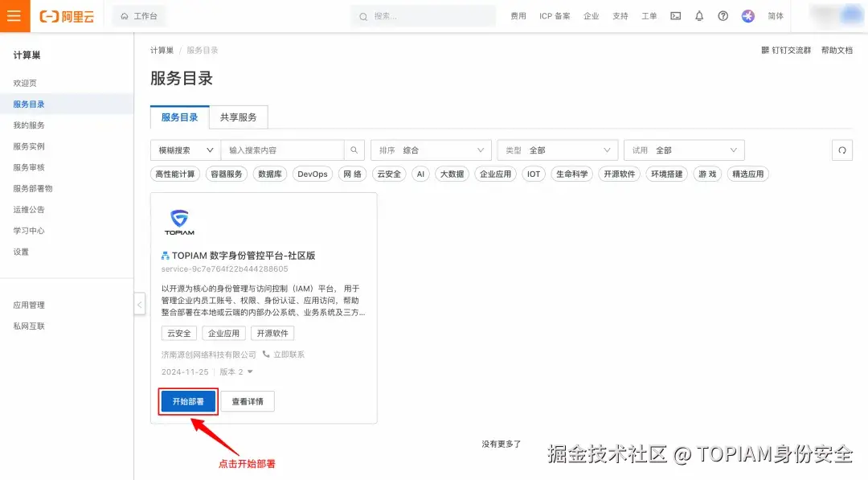868x480 pixels.
Task: Open the help question mark icon
Action: coord(723,16)
